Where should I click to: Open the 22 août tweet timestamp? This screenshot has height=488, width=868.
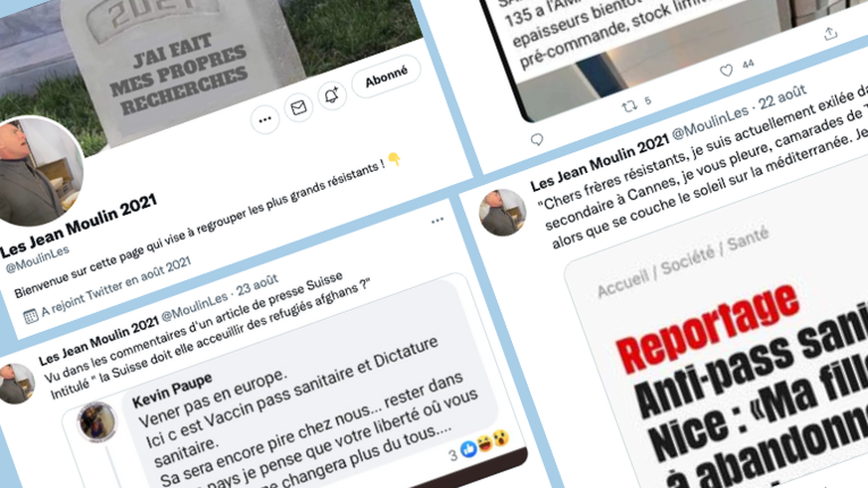click(782, 98)
